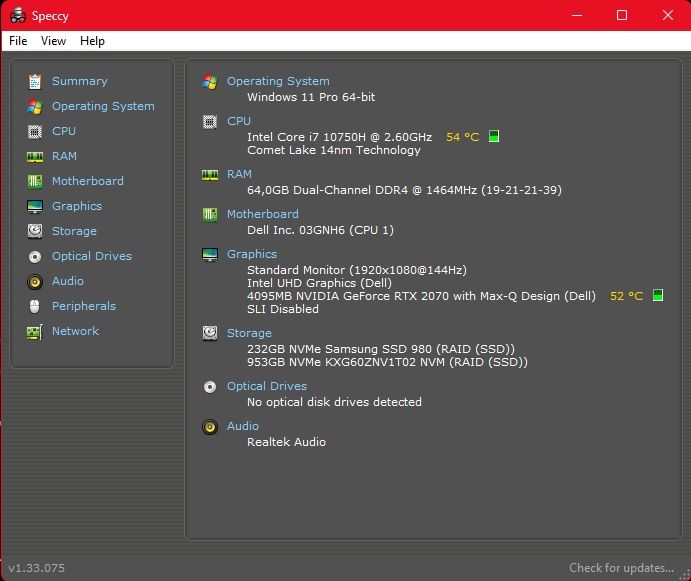Click the green CPU temperature indicator icon
This screenshot has width=691, height=581.
point(494,136)
